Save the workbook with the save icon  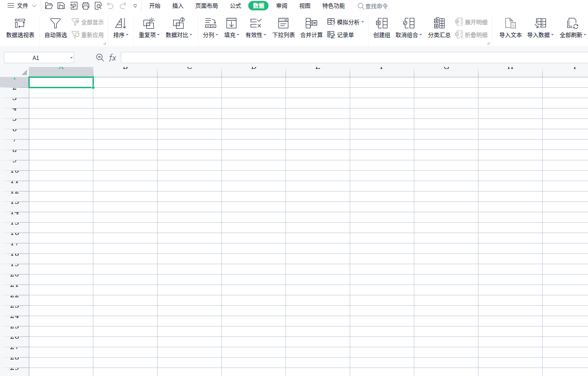coord(61,6)
